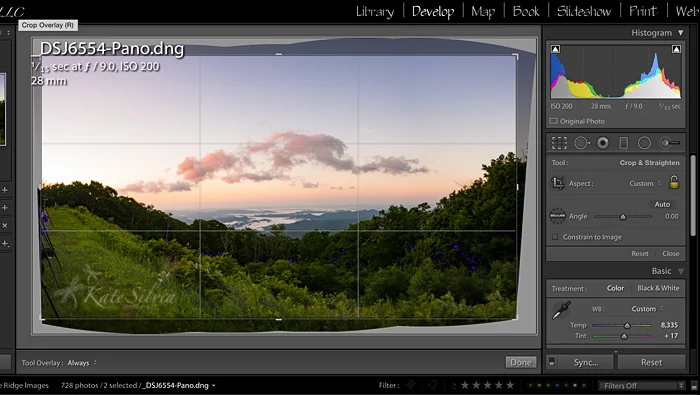Image resolution: width=700 pixels, height=395 pixels.
Task: Select the Spot Removal tool
Action: click(582, 143)
